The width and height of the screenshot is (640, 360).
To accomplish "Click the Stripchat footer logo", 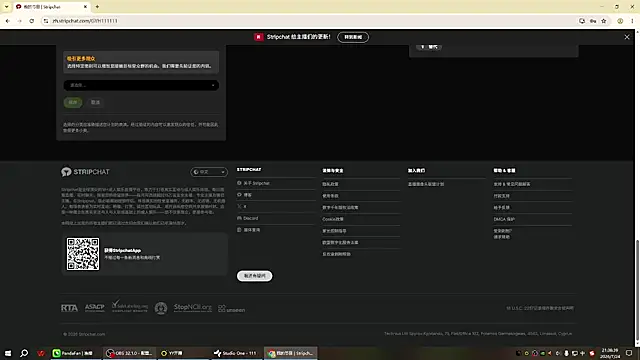I will click(85, 172).
